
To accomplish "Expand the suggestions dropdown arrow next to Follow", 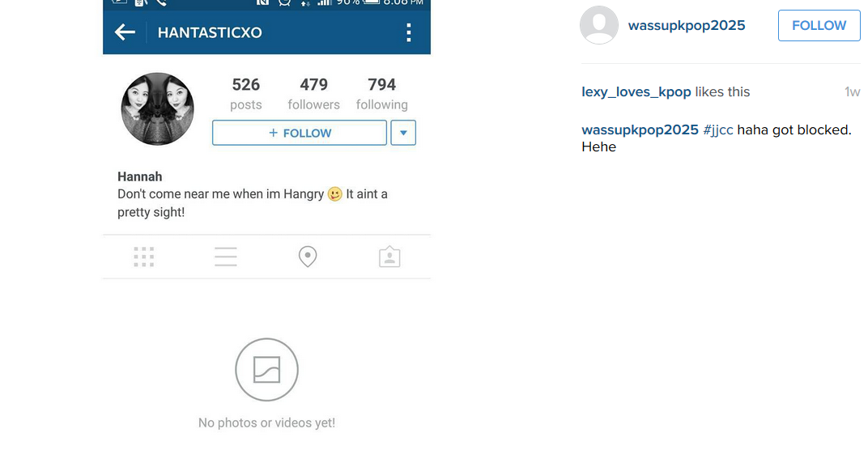I will [403, 133].
